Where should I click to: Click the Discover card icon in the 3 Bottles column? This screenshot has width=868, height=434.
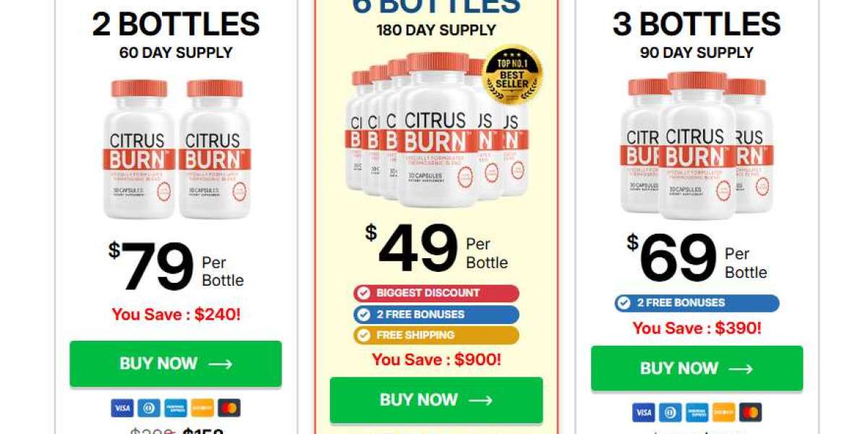pyautogui.click(x=723, y=412)
